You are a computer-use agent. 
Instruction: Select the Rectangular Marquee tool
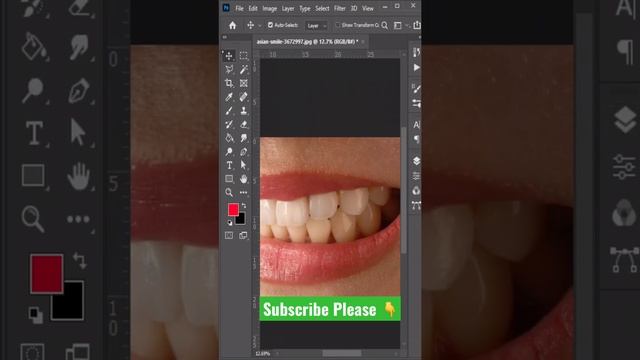[244, 56]
